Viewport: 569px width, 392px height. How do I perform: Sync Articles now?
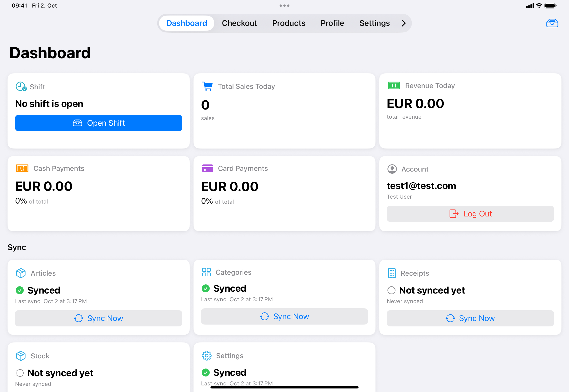tap(99, 318)
